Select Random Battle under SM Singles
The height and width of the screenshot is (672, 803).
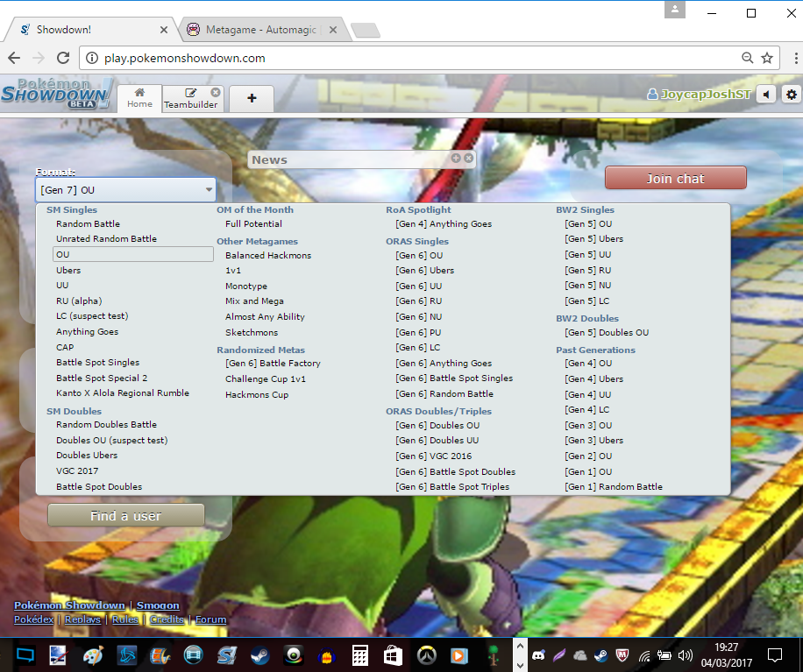(88, 224)
